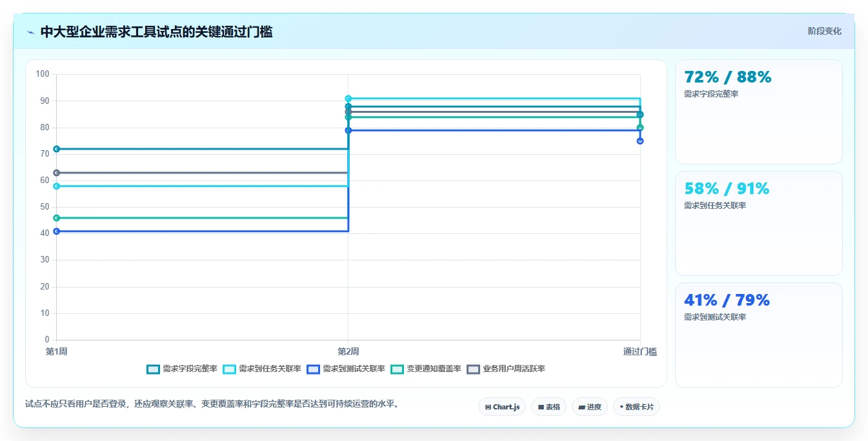This screenshot has height=441, width=868.
Task: Click the 进度 chip
Action: click(x=590, y=407)
